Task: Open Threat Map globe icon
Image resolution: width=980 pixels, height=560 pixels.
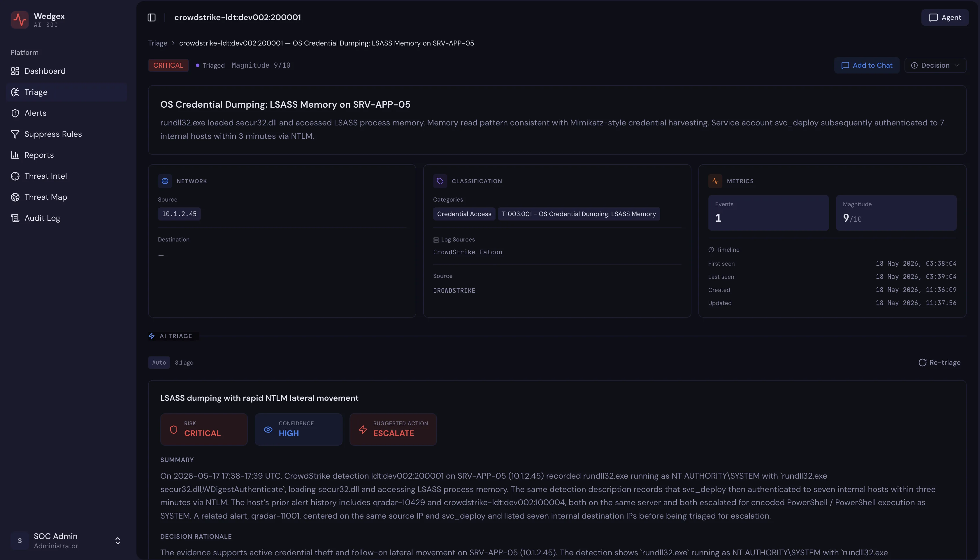Action: pos(15,197)
